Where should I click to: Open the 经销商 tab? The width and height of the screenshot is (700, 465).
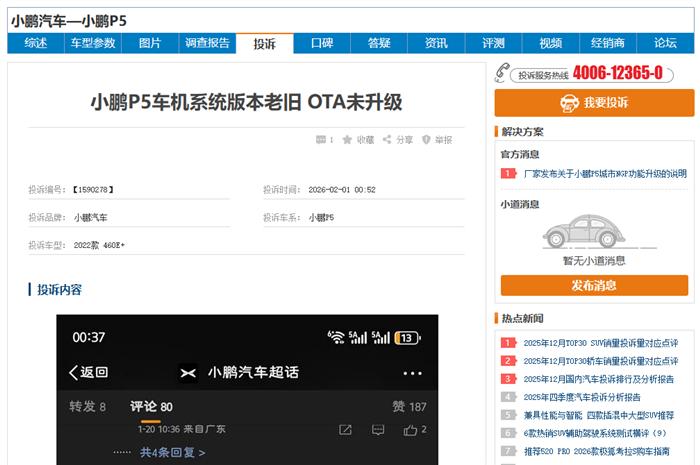[607, 43]
